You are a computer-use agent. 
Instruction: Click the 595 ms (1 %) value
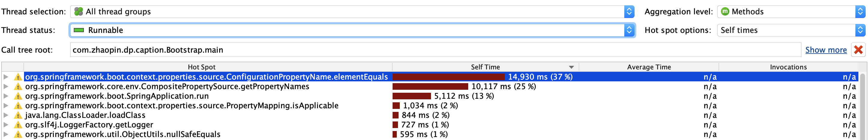pyautogui.click(x=424, y=134)
